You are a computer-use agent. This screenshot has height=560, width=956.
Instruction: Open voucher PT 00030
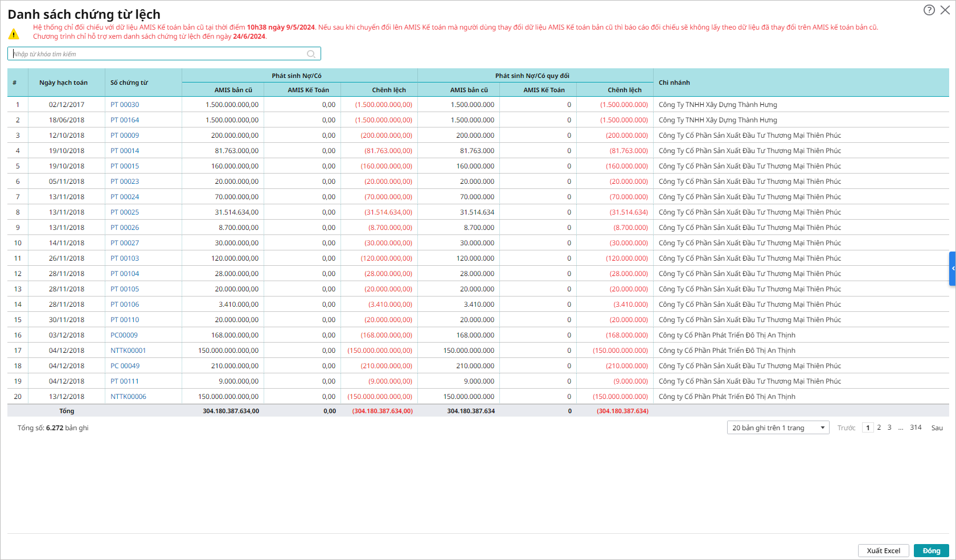pyautogui.click(x=125, y=105)
